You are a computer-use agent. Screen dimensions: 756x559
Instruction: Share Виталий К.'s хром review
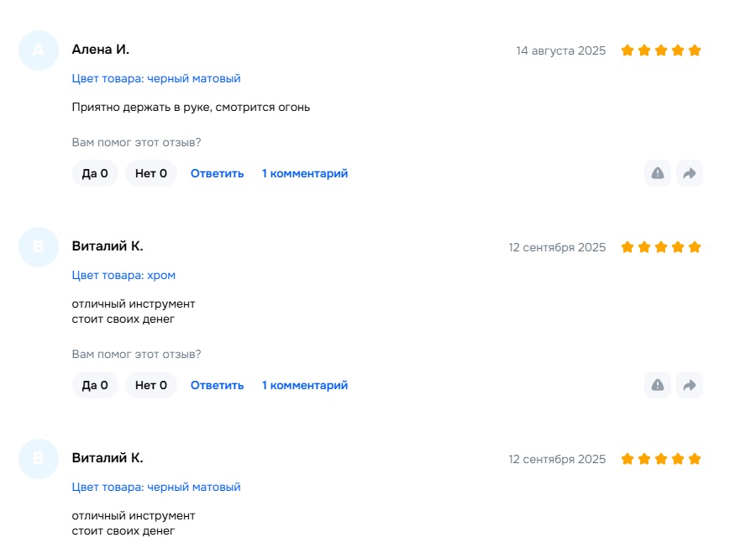coord(690,385)
